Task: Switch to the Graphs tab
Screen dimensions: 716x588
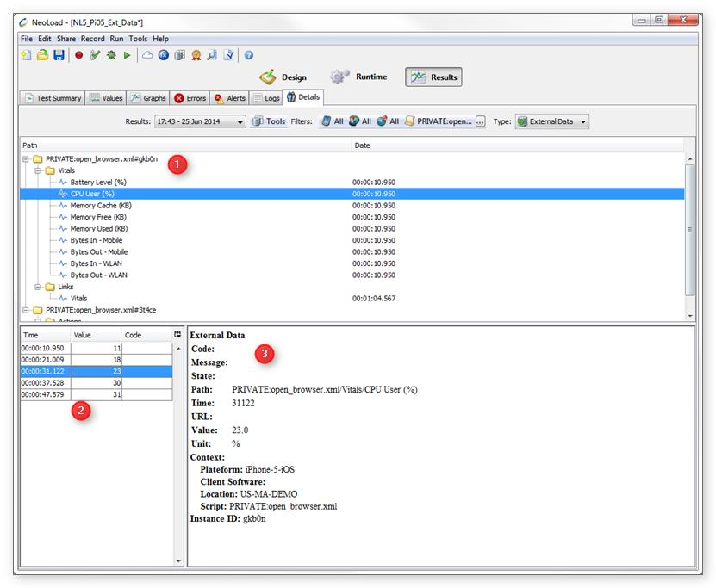Action: click(x=148, y=98)
